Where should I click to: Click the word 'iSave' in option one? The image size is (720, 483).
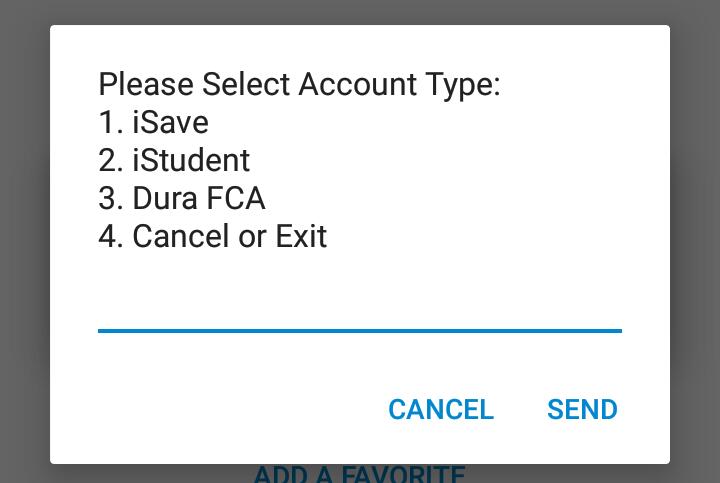click(x=170, y=122)
